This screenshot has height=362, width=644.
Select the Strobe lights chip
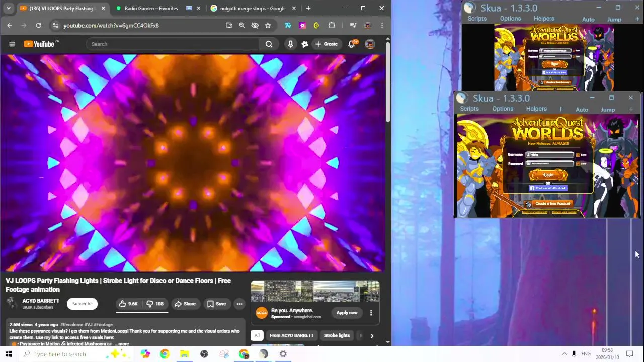(x=337, y=335)
